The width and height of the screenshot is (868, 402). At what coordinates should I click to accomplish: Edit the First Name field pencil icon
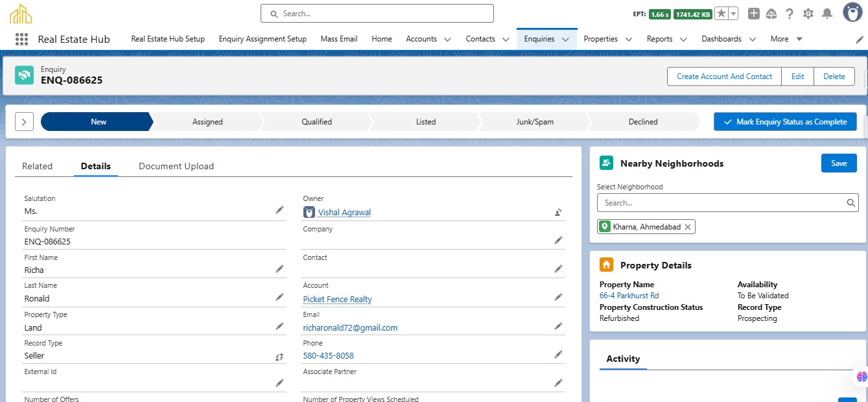point(279,268)
